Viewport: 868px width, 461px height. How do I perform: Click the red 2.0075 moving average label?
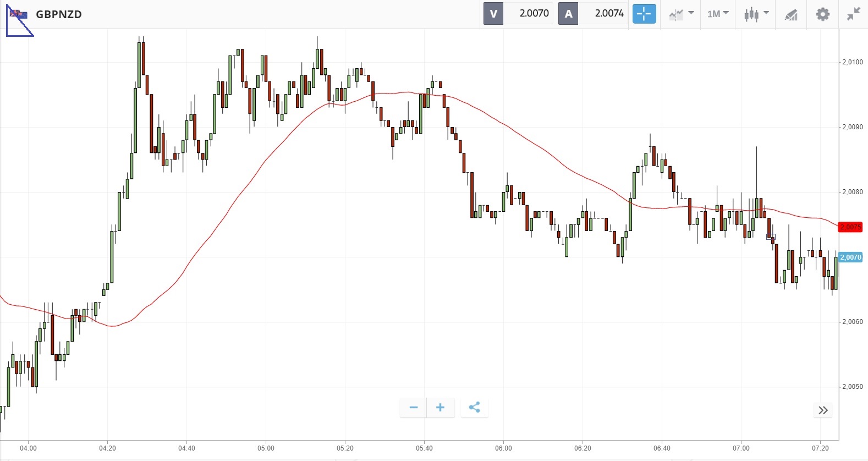850,227
